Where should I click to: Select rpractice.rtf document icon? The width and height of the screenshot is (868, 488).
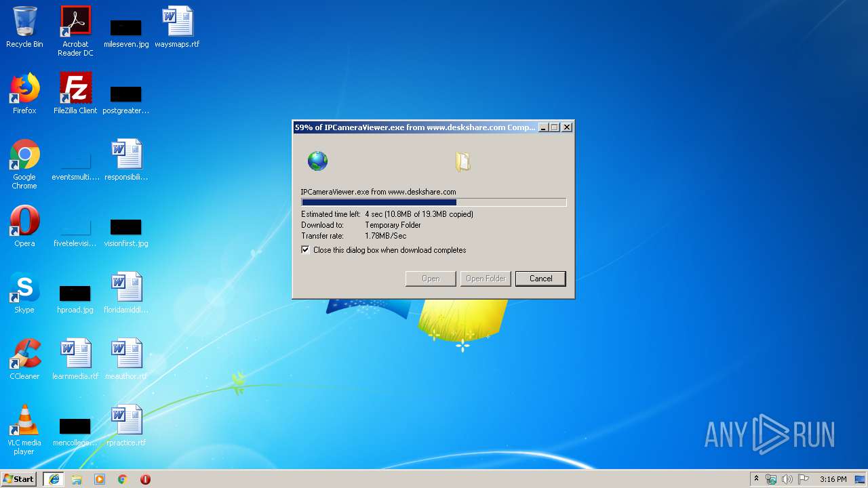pos(126,426)
